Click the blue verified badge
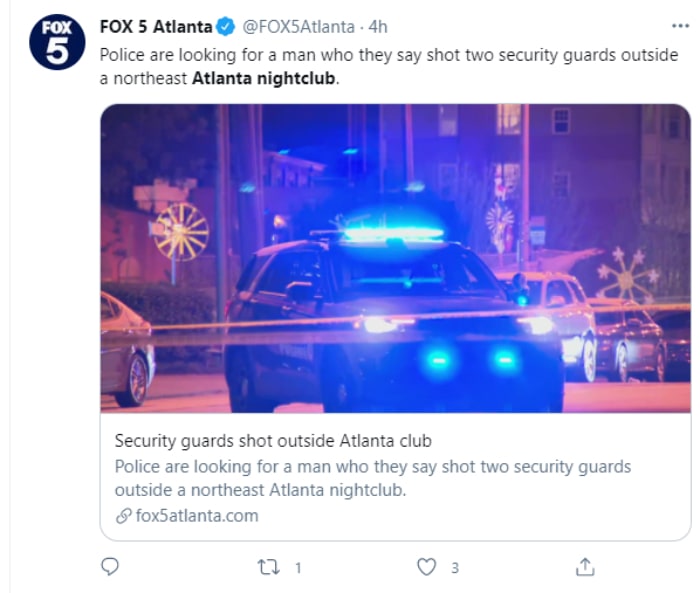The image size is (700, 593). [x=225, y=27]
